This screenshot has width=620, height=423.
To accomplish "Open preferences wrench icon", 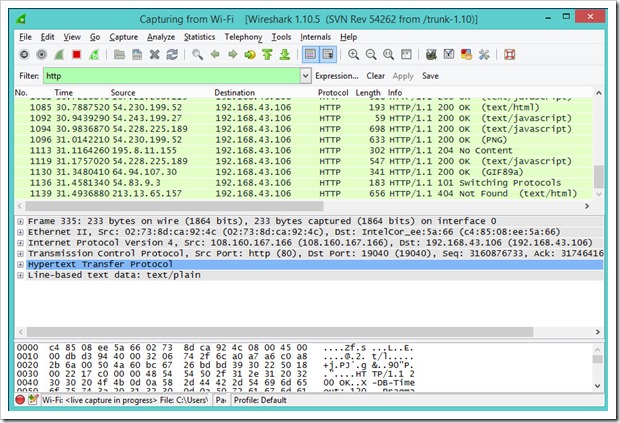I will point(484,55).
